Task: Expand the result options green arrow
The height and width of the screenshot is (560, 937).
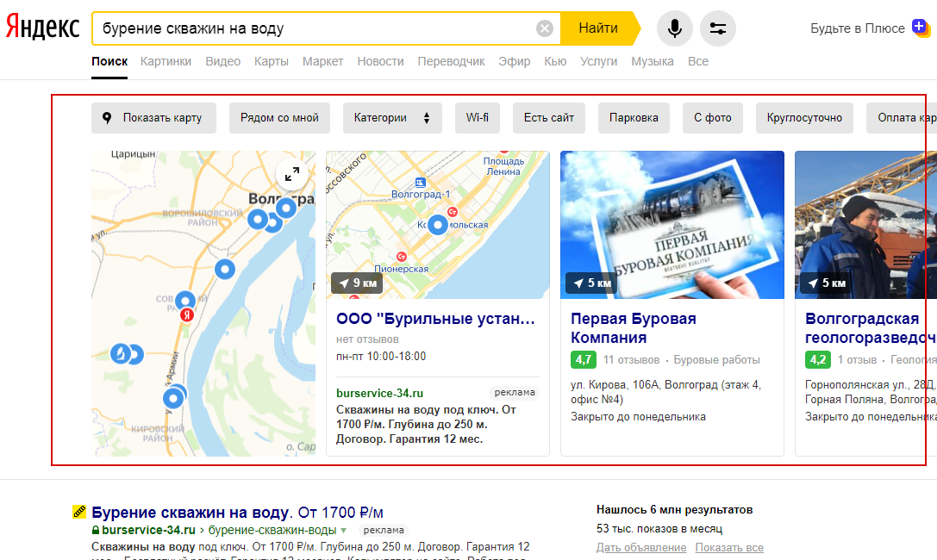Action: pyautogui.click(x=344, y=530)
